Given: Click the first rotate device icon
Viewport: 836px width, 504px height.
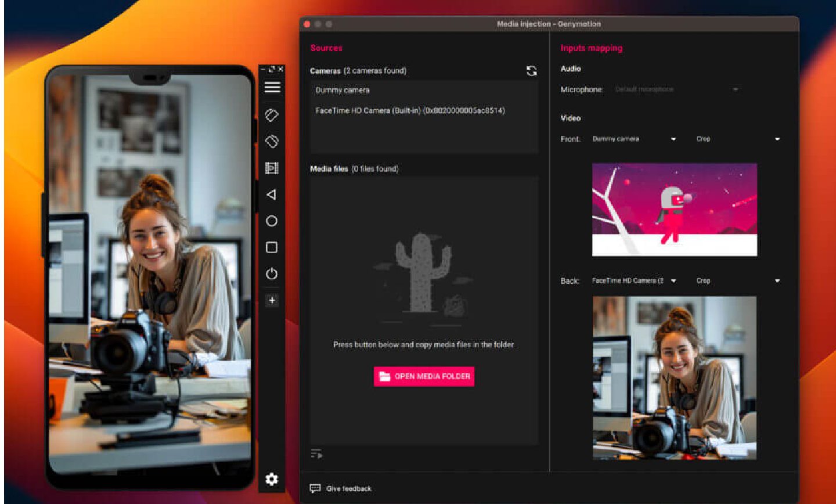Looking at the screenshot, I should [272, 115].
